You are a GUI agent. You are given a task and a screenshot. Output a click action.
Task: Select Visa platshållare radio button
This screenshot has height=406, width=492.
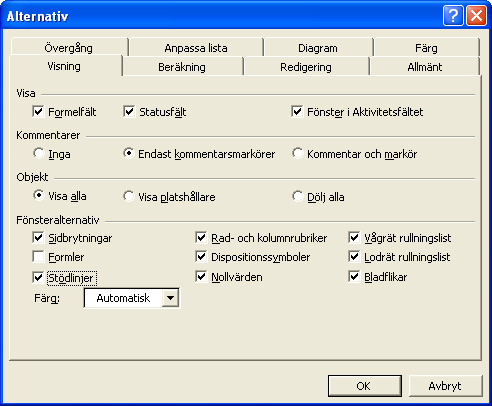129,196
